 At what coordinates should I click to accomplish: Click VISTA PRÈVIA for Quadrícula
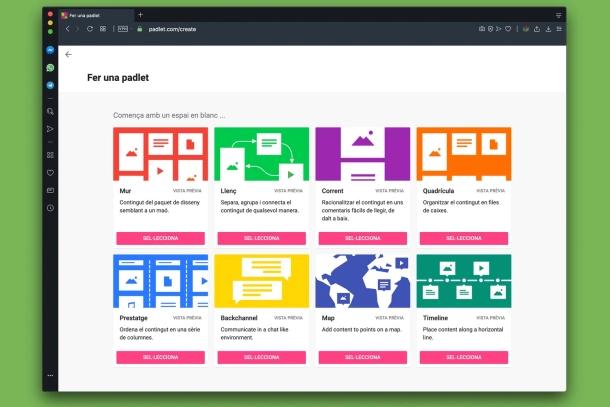pyautogui.click(x=491, y=191)
